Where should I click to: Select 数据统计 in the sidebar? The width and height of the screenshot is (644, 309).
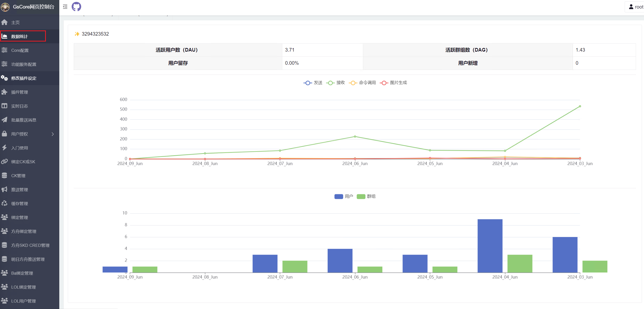click(30, 36)
